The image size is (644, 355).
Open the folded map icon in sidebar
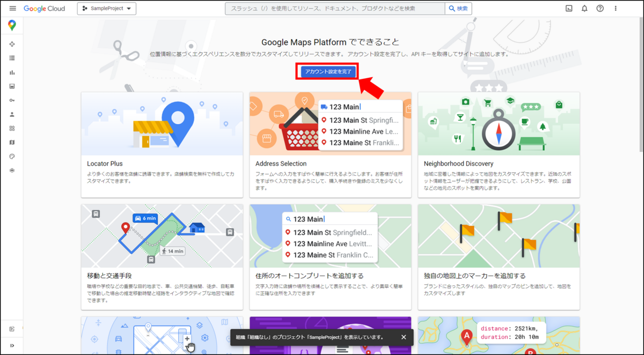12,142
